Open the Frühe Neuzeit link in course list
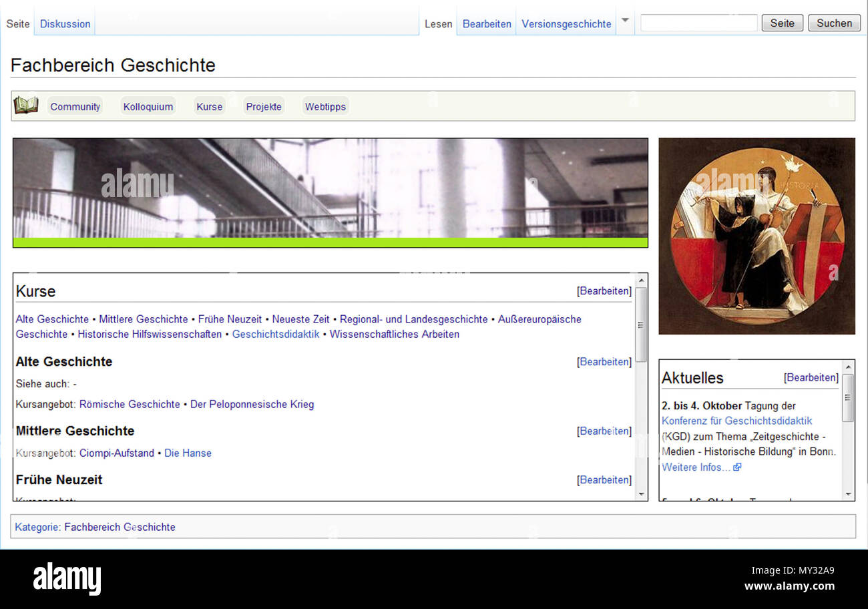868x609 pixels. [230, 319]
